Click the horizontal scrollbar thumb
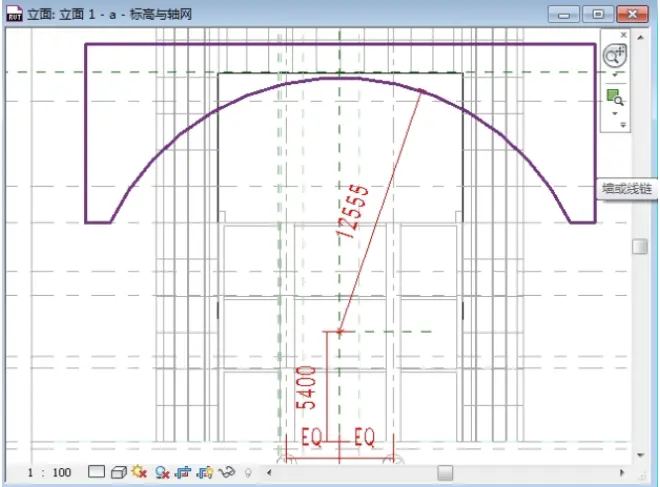The width and height of the screenshot is (660, 487). [445, 473]
